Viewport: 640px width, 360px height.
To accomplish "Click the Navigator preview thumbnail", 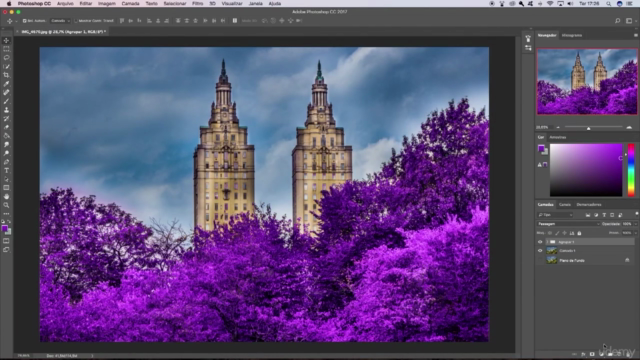I will tap(587, 82).
